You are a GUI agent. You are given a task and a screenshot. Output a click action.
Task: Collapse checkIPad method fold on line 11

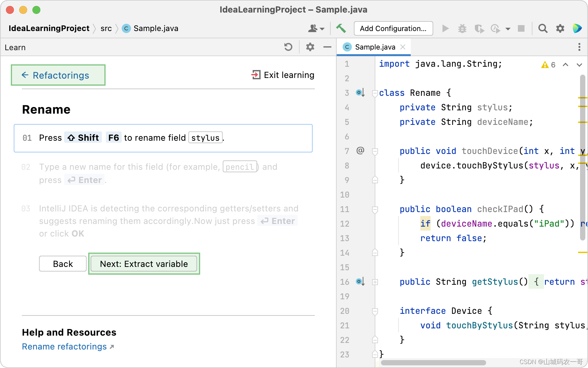(375, 210)
